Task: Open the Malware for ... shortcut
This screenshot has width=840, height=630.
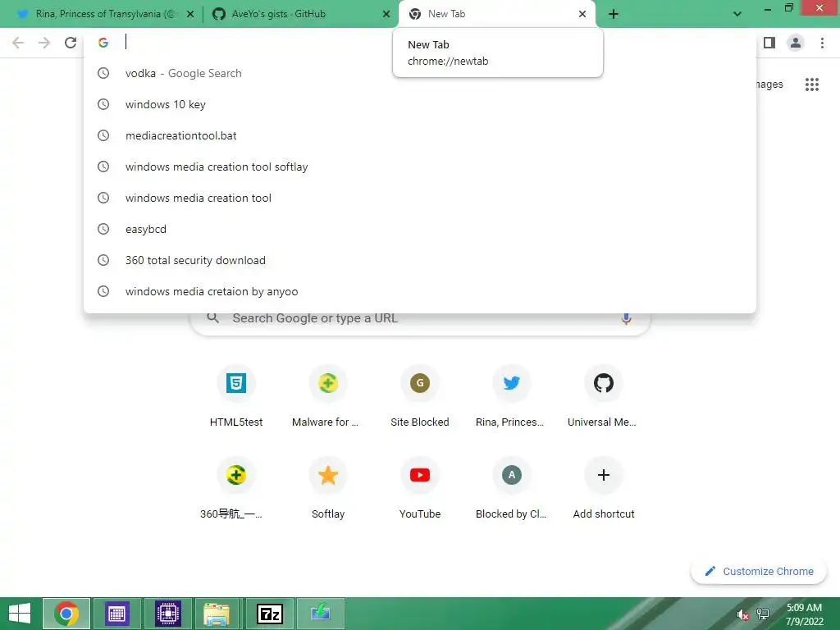Action: pyautogui.click(x=328, y=397)
